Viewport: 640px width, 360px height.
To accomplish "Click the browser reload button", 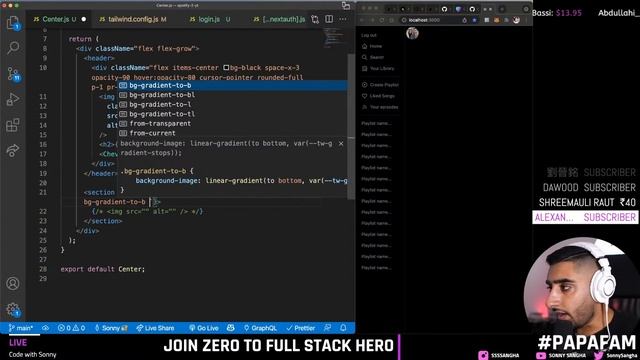I will pos(382,20).
